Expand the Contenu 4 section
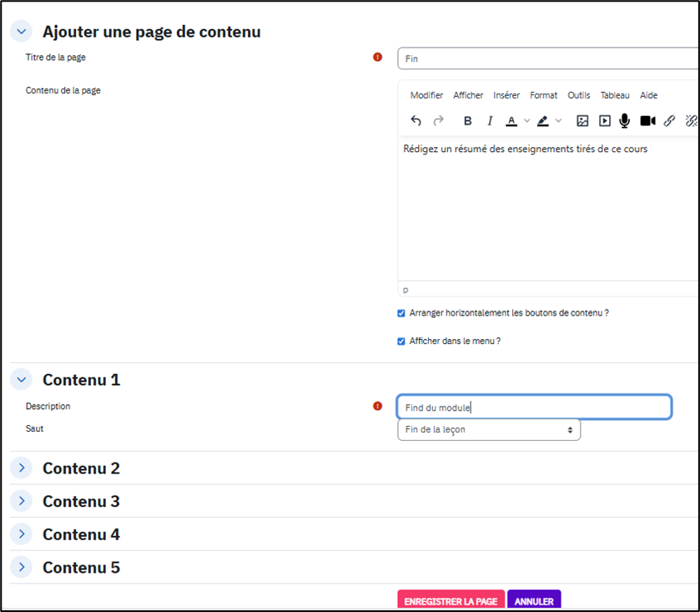This screenshot has width=700, height=612. click(23, 534)
